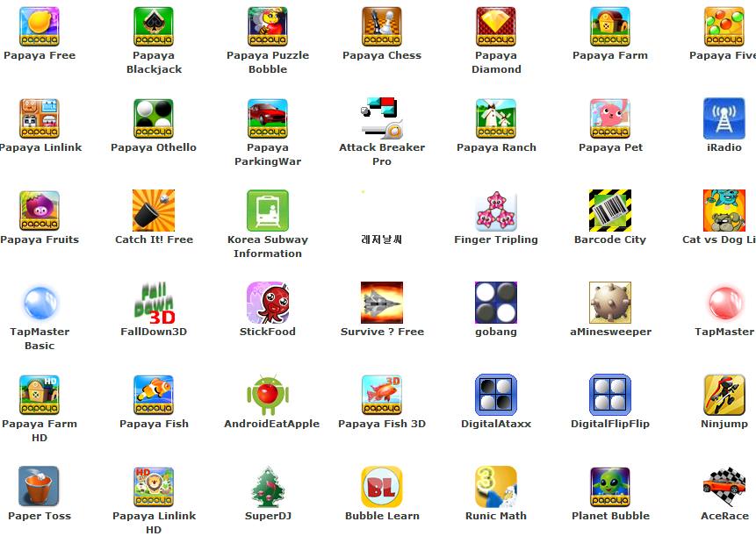
Task: Open the Papaya Othello text link
Action: tap(154, 147)
